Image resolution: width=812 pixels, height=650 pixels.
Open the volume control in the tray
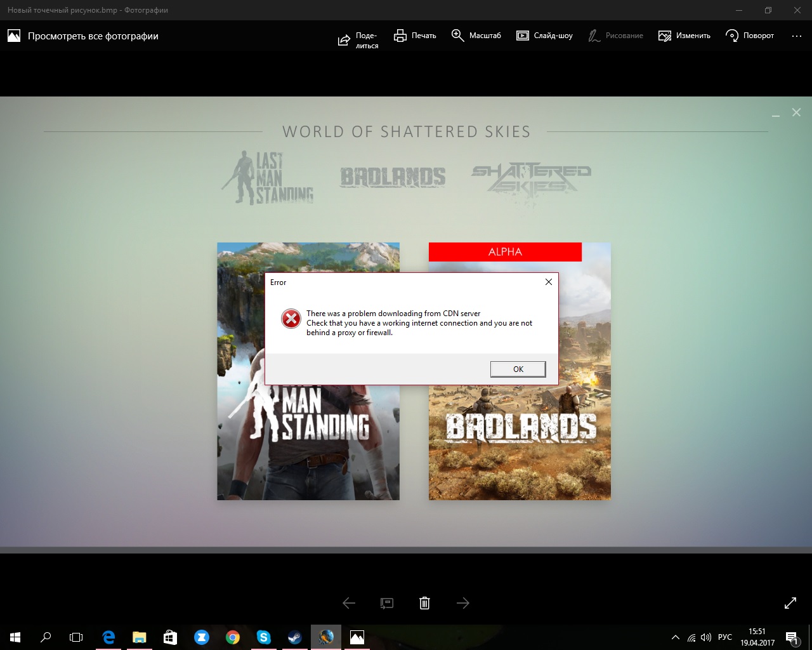705,637
